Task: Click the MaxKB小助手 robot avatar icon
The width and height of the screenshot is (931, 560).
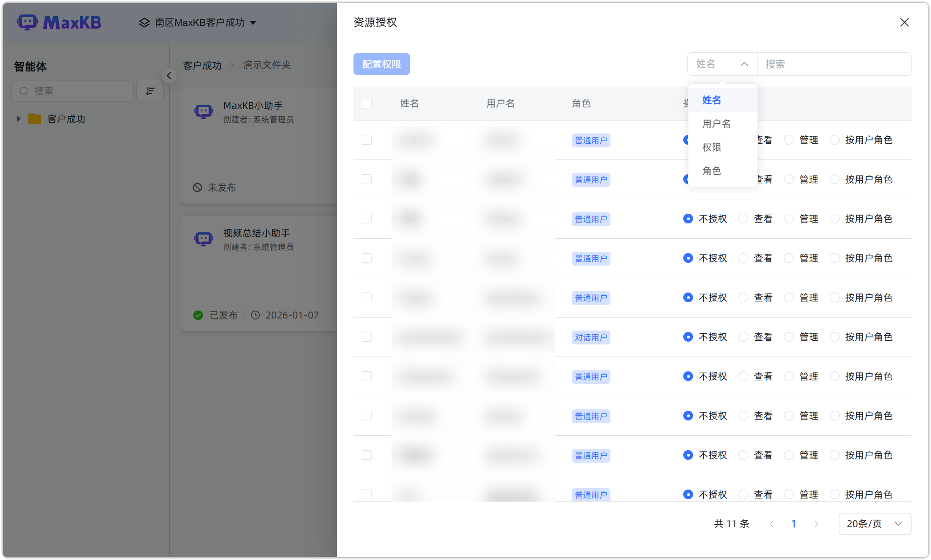Action: tap(204, 111)
